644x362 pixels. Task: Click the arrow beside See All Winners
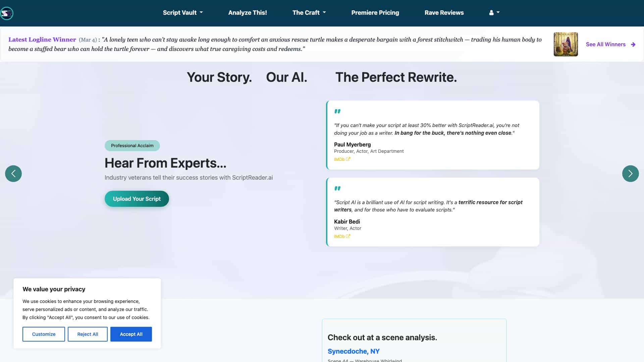click(633, 44)
